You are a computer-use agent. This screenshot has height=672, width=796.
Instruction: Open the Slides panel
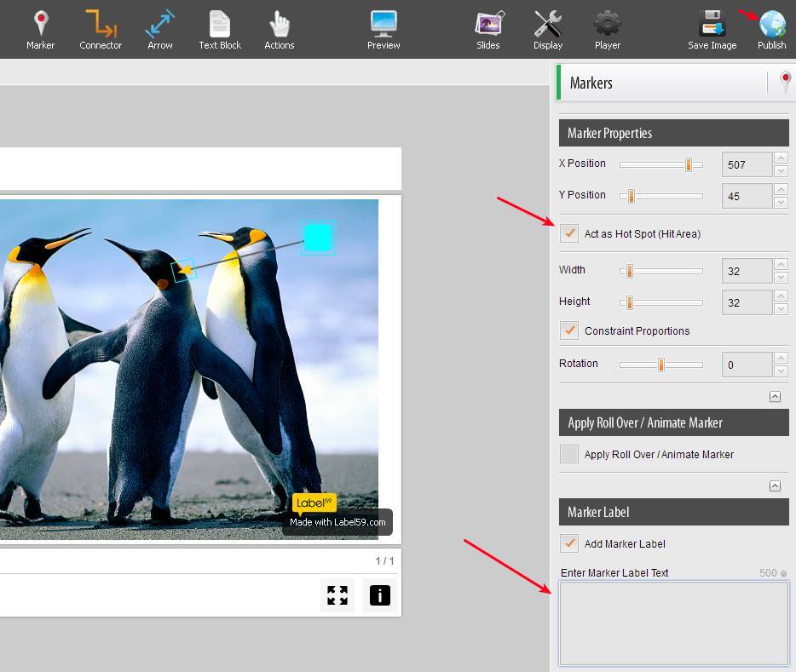point(488,29)
